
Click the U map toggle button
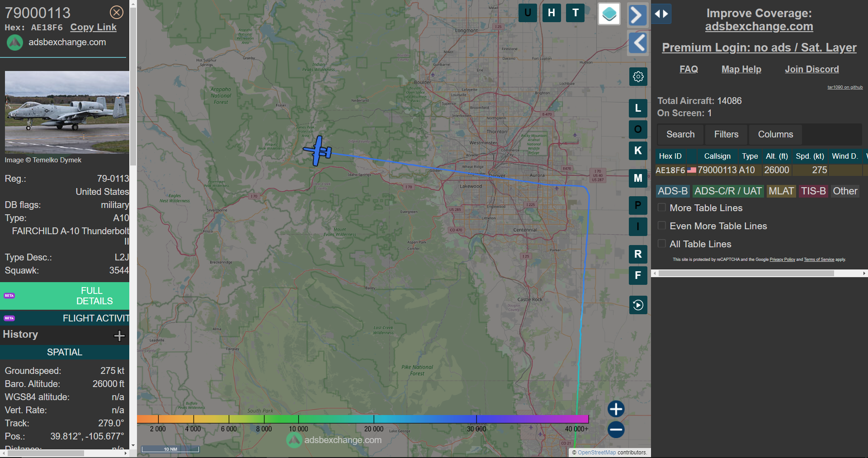pyautogui.click(x=528, y=13)
